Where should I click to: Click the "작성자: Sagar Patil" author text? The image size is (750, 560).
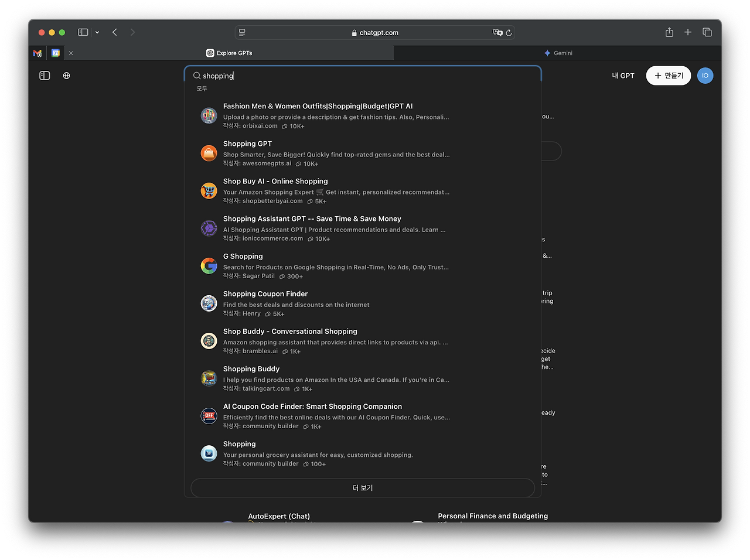[249, 276]
